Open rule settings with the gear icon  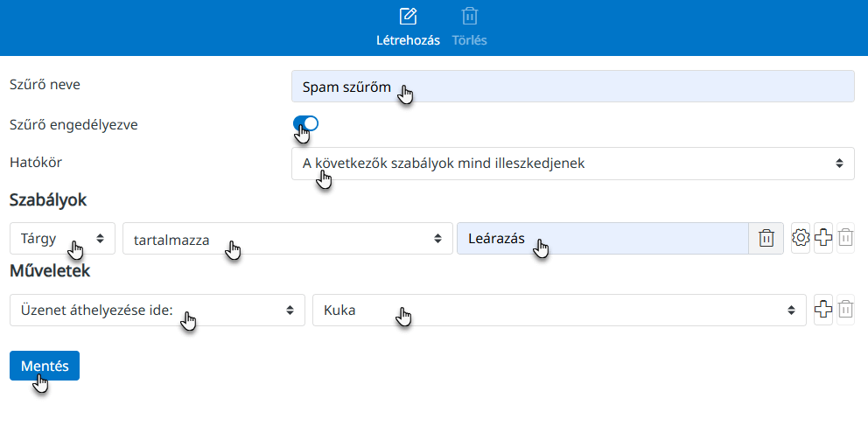800,238
